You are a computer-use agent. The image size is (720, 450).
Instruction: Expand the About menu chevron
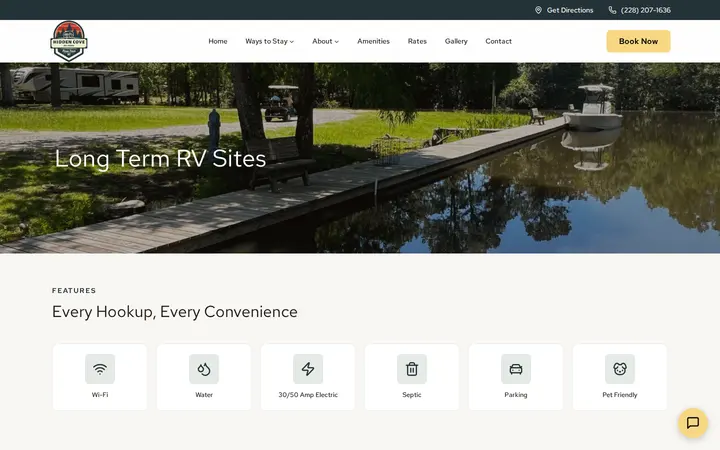(x=337, y=42)
